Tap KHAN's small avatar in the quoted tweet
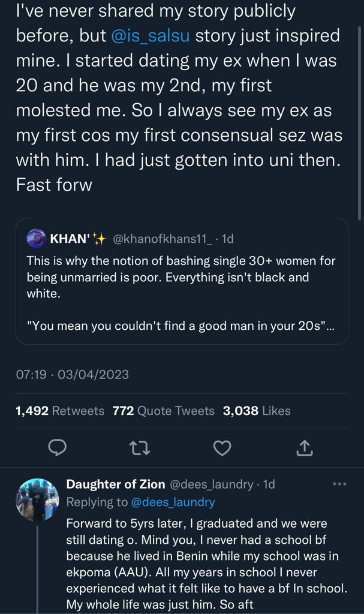Screen dimensions: 364x614 (37, 239)
